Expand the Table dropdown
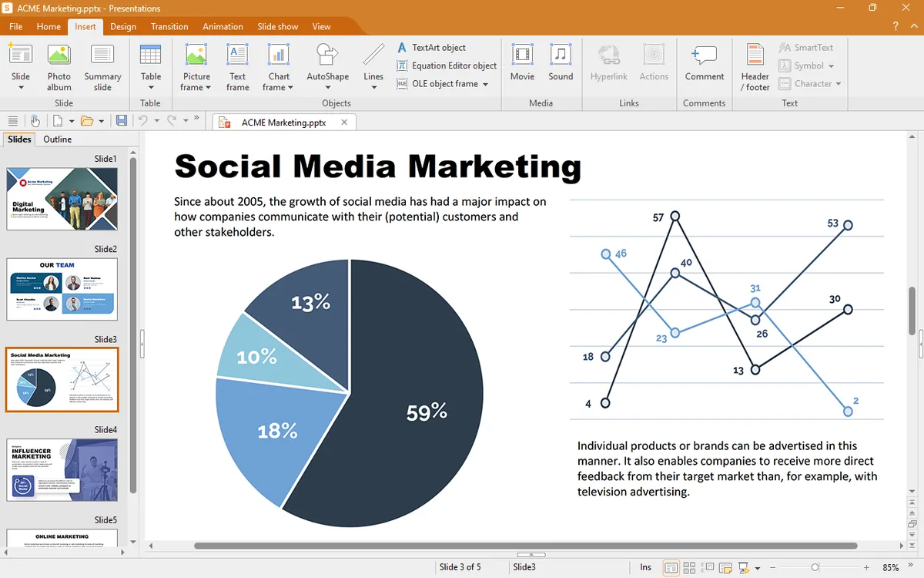The height and width of the screenshot is (578, 924). pyautogui.click(x=151, y=87)
